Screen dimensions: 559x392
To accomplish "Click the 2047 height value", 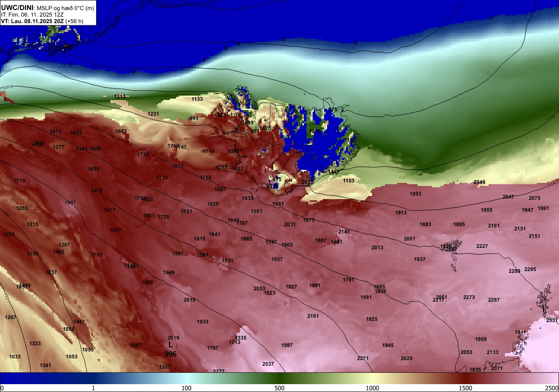I will point(508,197).
